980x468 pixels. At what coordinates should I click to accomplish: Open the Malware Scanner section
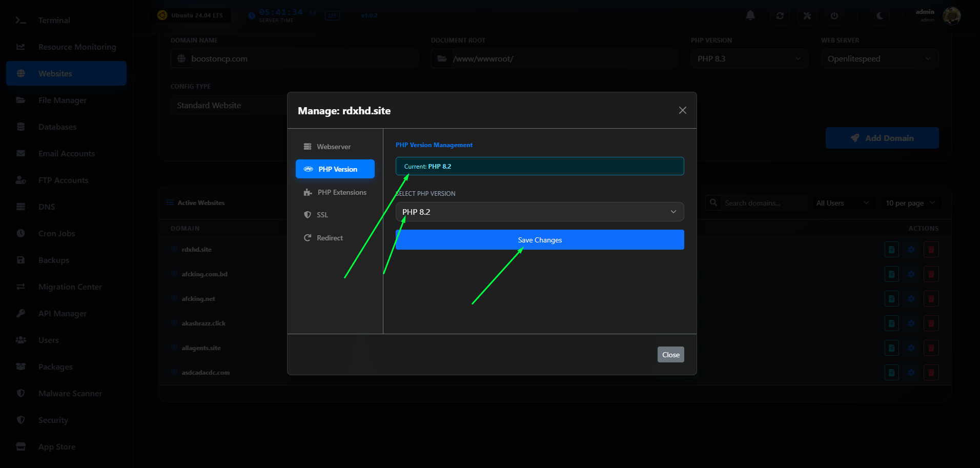click(x=70, y=393)
